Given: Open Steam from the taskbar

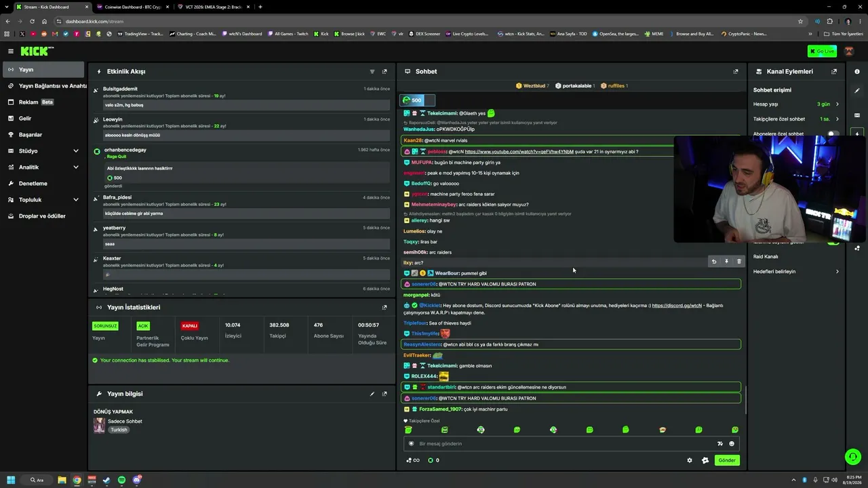Looking at the screenshot, I should [x=106, y=480].
